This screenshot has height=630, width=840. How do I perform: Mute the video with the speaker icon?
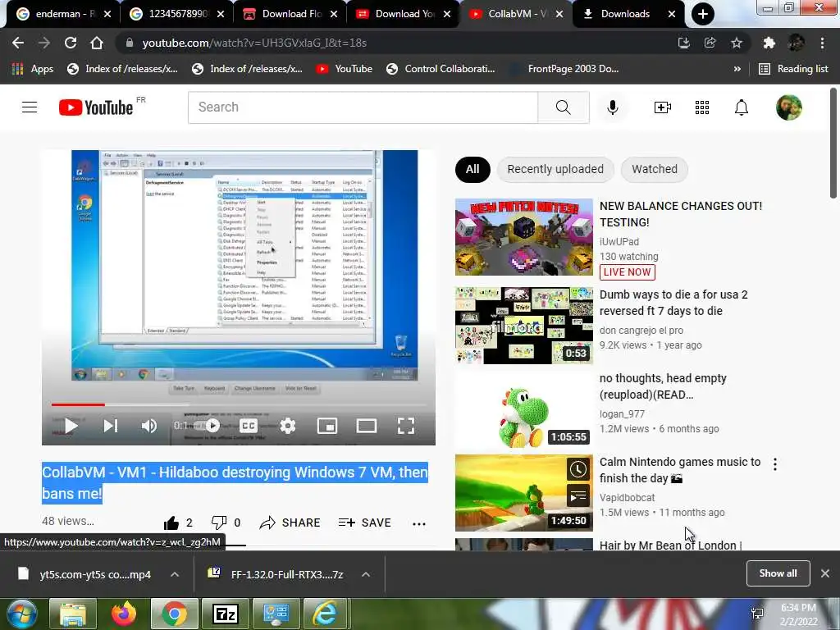(149, 426)
